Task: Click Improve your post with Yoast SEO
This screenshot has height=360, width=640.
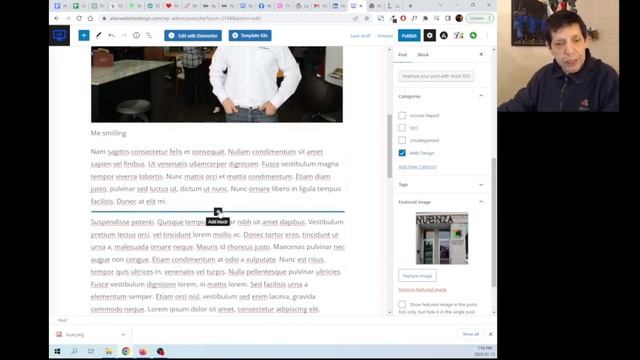Action: 436,76
